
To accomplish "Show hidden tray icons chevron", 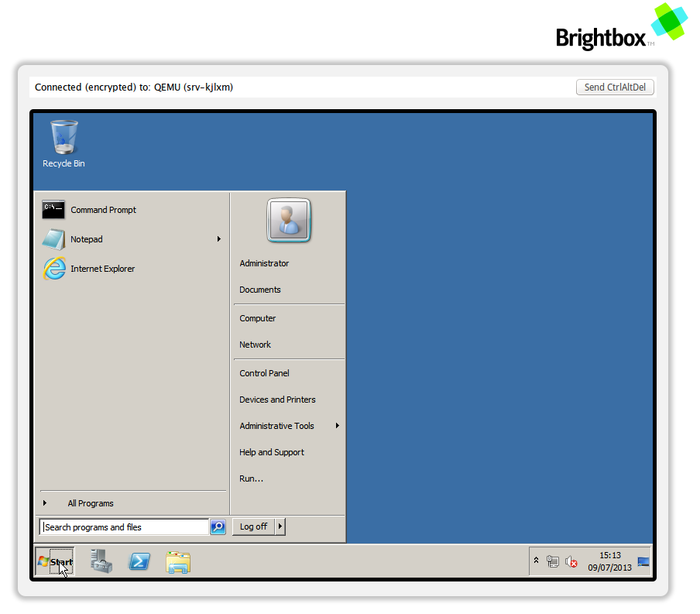I will [536, 560].
